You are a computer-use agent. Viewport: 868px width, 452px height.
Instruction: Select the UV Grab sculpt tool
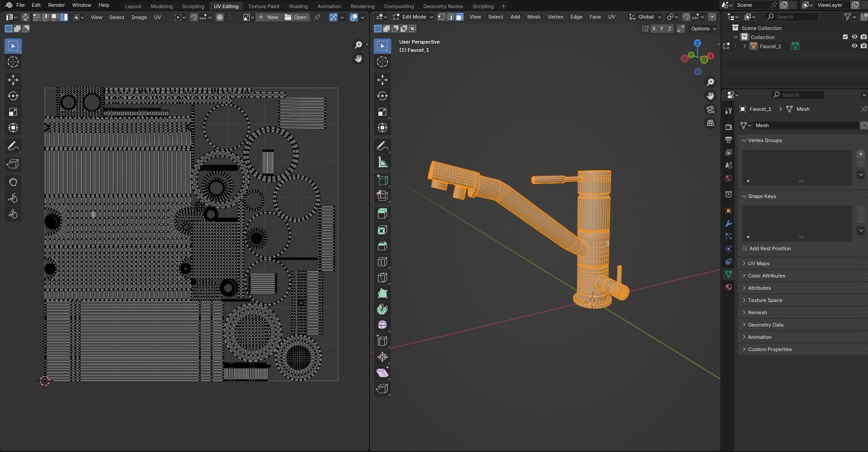tap(13, 182)
